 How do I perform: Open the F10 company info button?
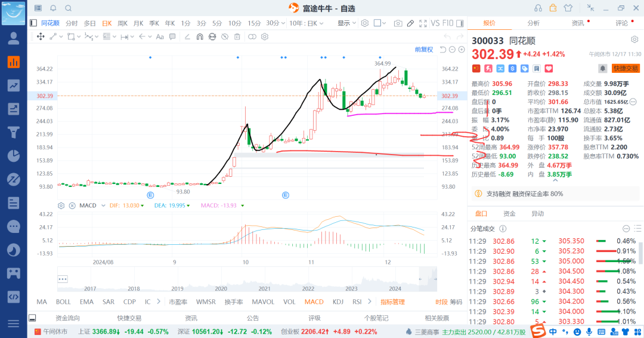pos(448,23)
